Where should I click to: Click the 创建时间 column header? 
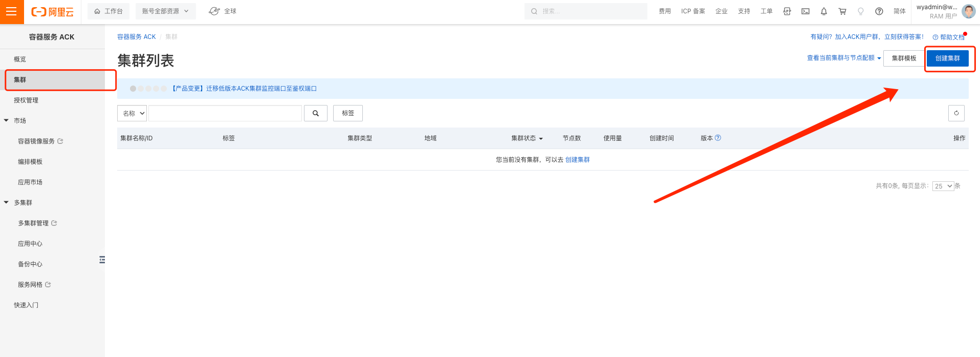(x=662, y=138)
